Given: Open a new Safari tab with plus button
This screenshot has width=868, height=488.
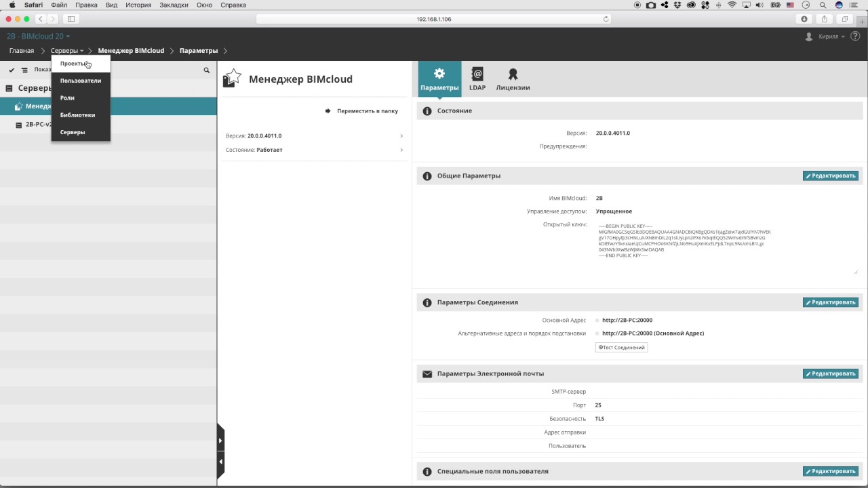Looking at the screenshot, I should pos(863,21).
